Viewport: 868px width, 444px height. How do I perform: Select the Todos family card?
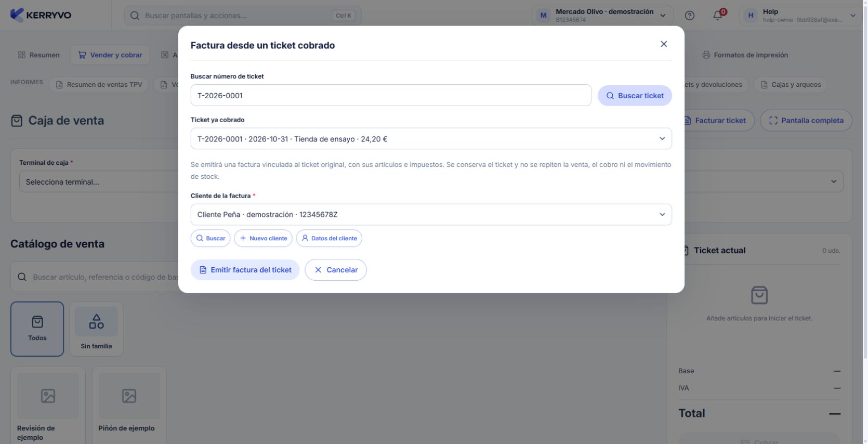point(37,329)
